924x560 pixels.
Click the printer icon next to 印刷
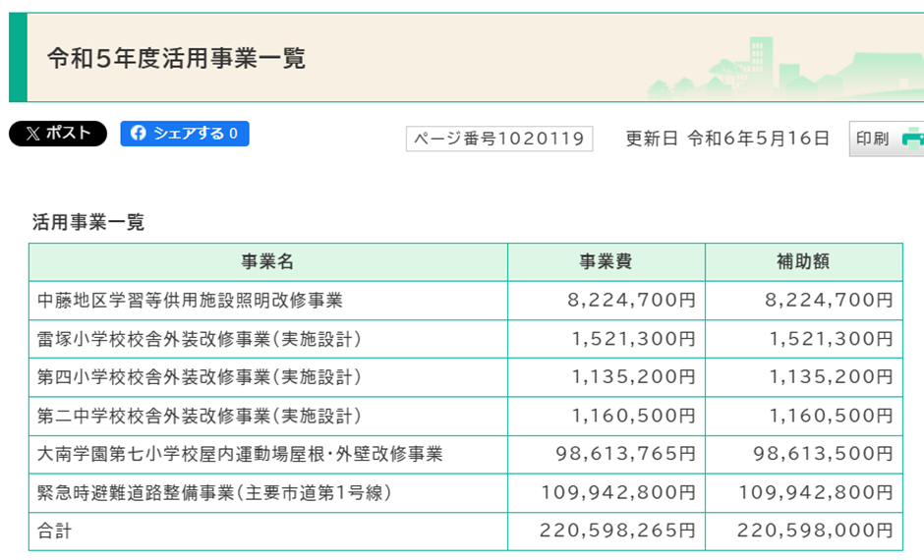point(913,138)
